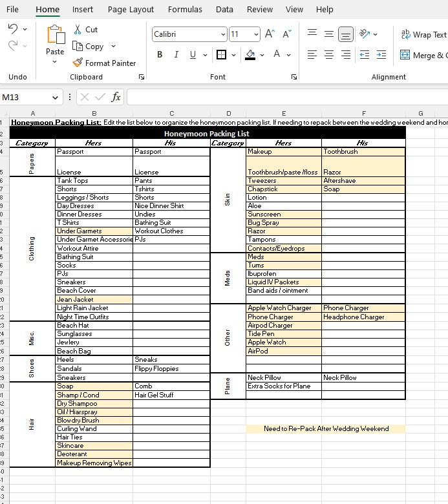Increase indent in Alignment group
The width and height of the screenshot is (448, 504).
click(x=381, y=55)
